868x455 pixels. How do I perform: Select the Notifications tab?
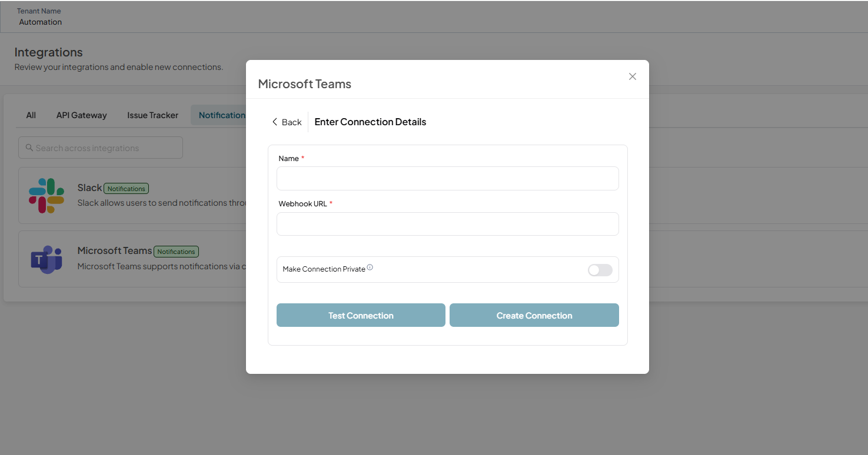[219, 115]
